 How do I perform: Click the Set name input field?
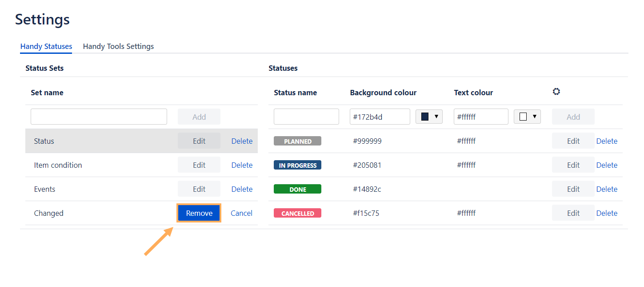(99, 117)
